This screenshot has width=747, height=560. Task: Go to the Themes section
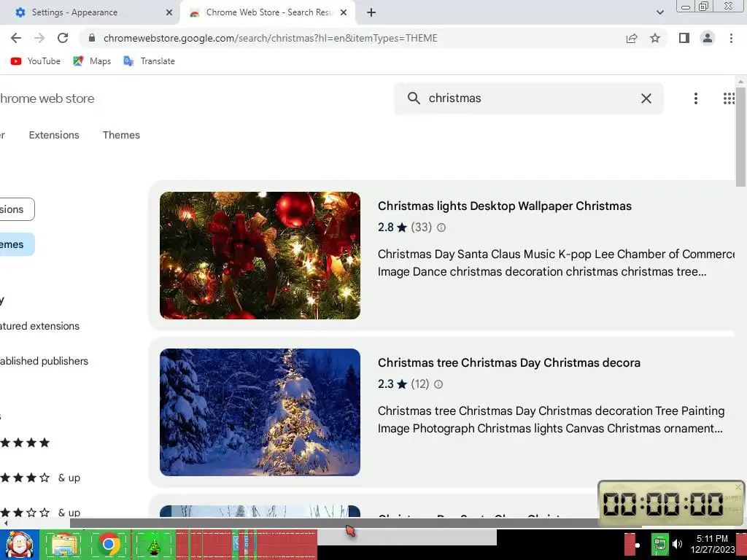click(122, 135)
